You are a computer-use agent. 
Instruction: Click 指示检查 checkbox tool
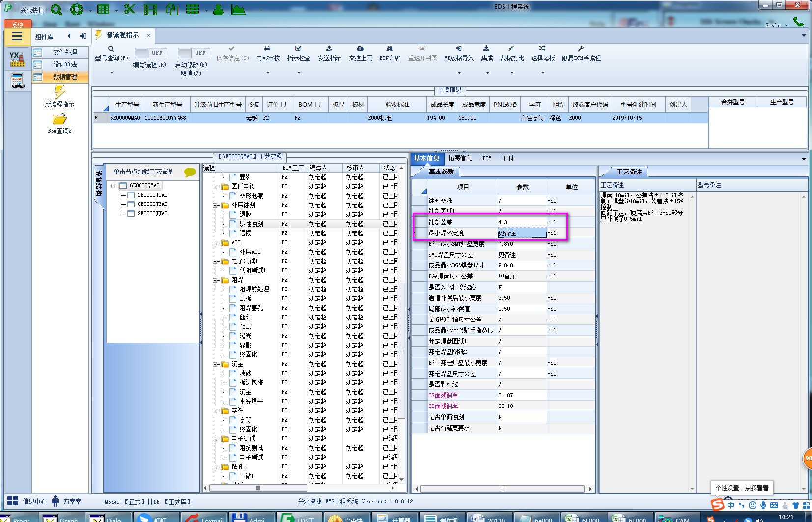click(299, 54)
